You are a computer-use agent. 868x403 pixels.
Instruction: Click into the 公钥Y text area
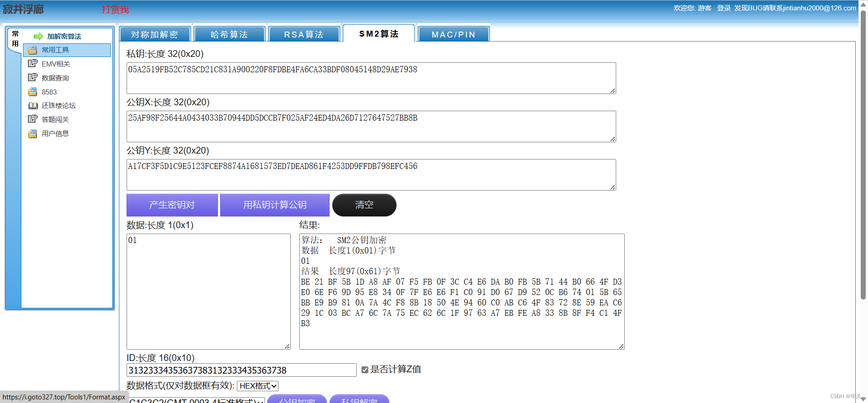point(371,175)
